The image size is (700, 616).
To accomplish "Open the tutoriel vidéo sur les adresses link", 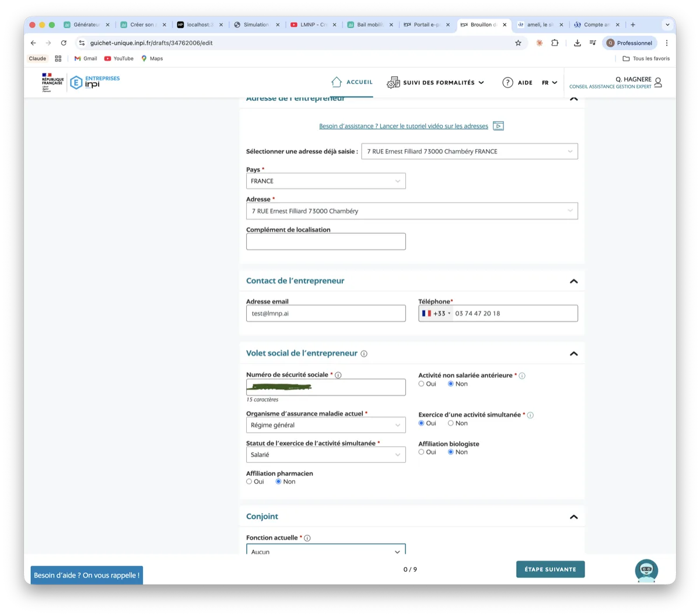I will (x=404, y=126).
